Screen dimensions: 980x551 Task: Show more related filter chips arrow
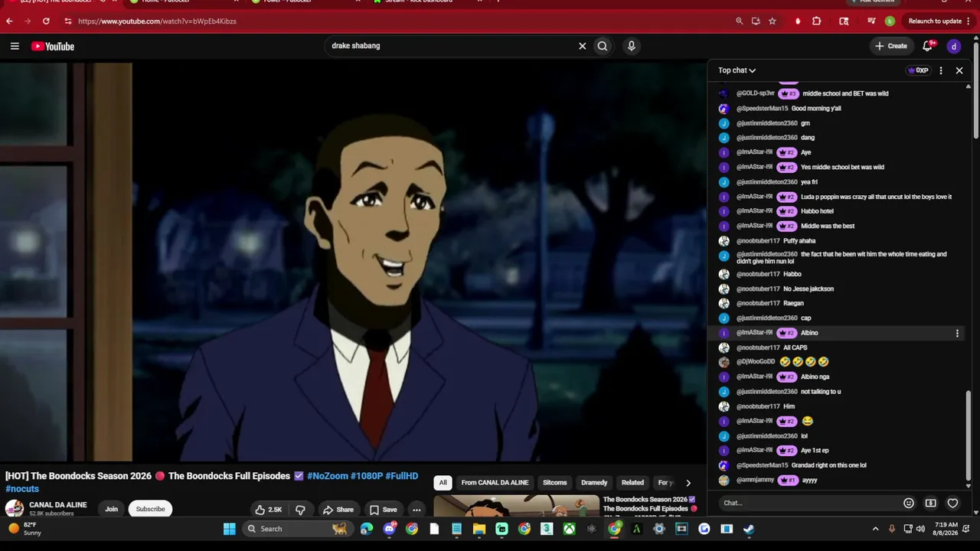coord(688,483)
